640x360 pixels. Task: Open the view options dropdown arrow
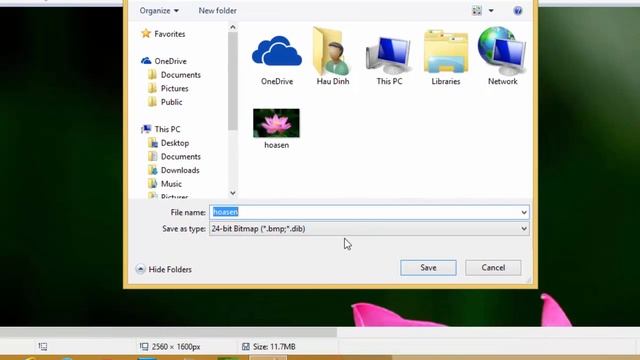pyautogui.click(x=491, y=11)
